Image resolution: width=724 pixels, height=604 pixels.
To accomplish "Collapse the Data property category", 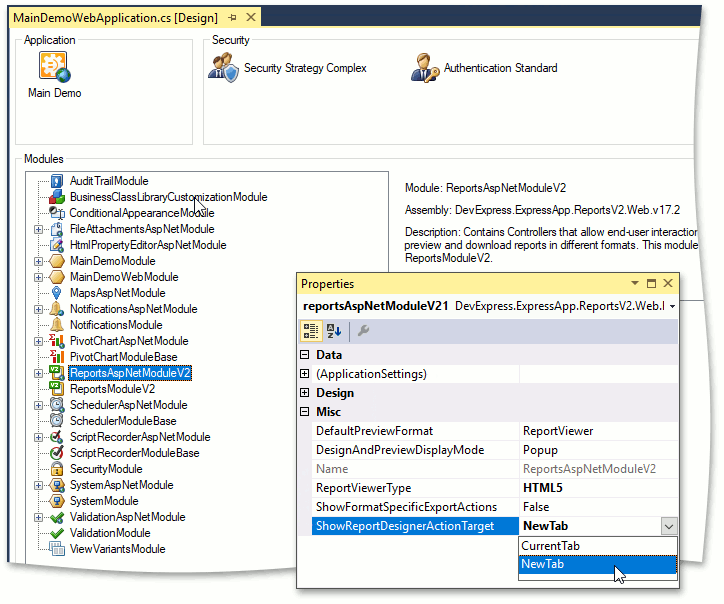I will [x=305, y=355].
